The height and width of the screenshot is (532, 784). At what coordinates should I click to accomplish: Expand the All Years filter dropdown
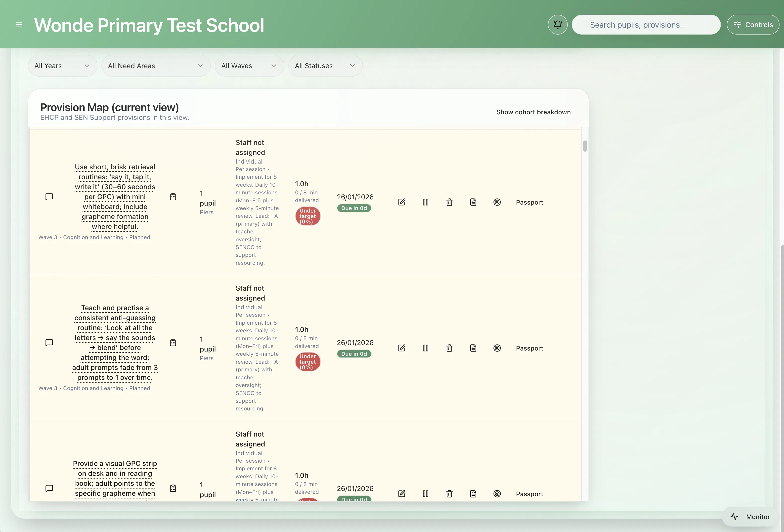click(62, 66)
